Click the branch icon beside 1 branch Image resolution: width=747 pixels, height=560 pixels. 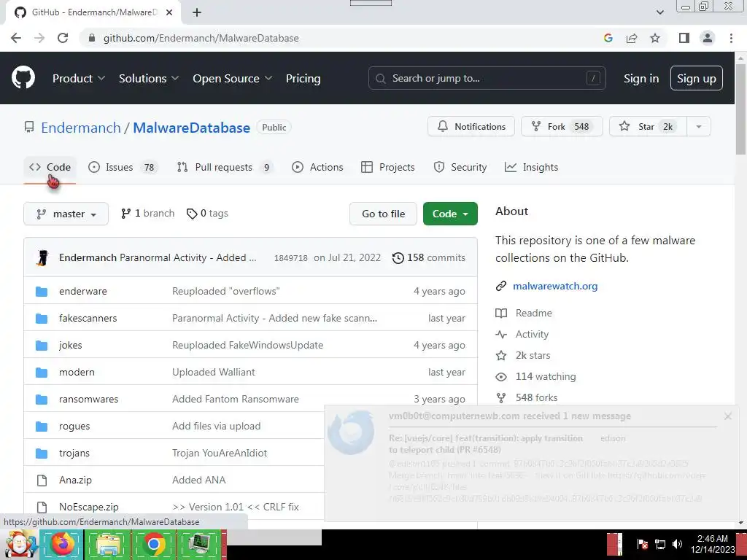tap(125, 214)
